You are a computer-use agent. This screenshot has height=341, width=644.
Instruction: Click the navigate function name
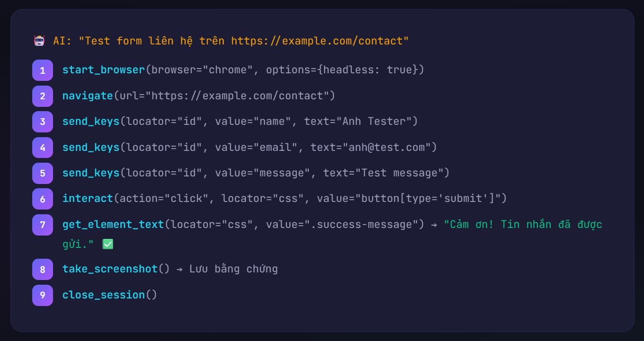[88, 96]
